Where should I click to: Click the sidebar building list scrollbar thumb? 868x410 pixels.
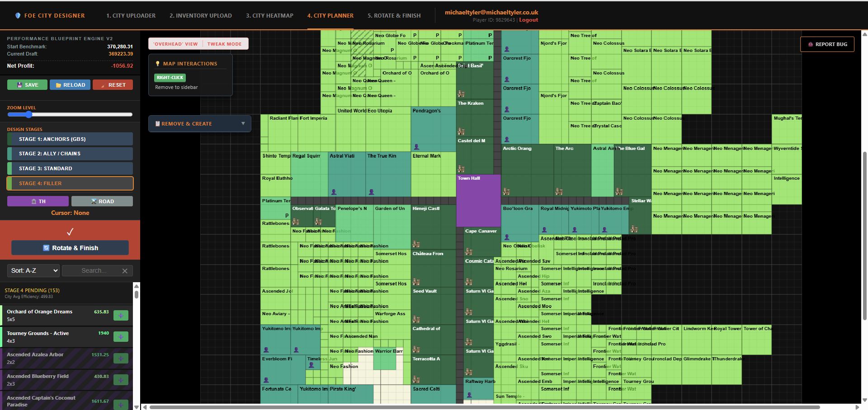coord(137,294)
